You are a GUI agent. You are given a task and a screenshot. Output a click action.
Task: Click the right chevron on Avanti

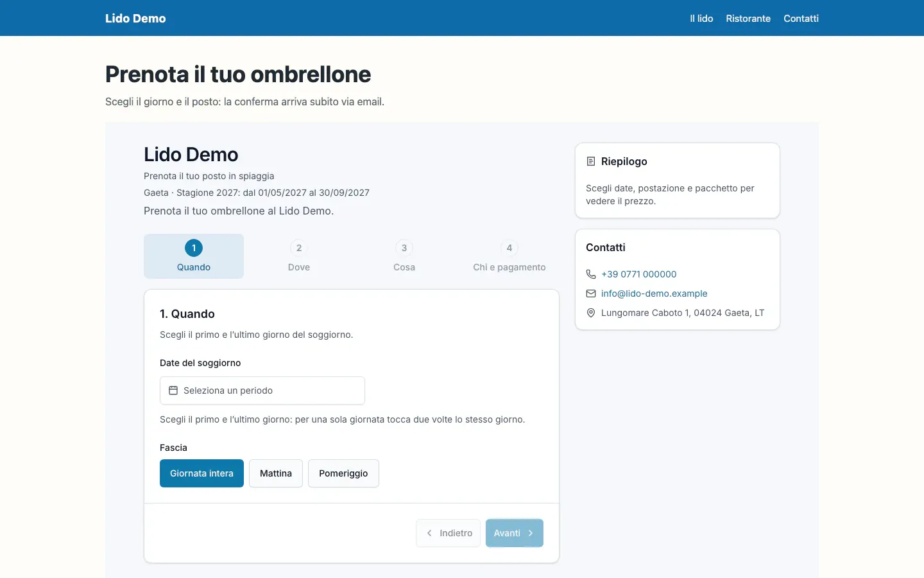click(x=531, y=533)
